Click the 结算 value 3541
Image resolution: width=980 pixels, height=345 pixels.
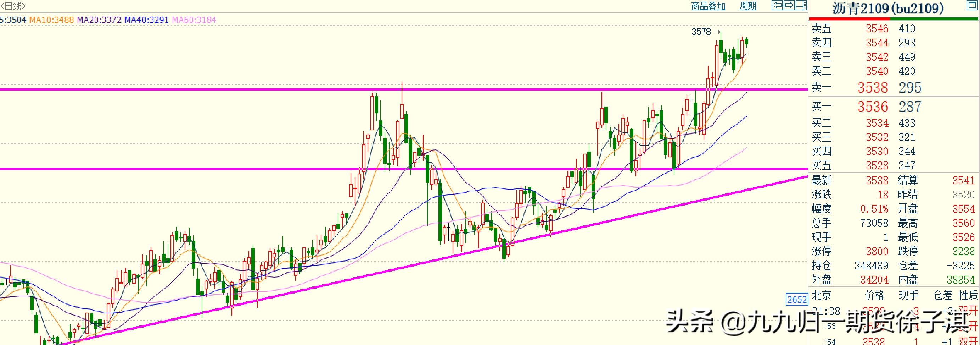pos(964,180)
